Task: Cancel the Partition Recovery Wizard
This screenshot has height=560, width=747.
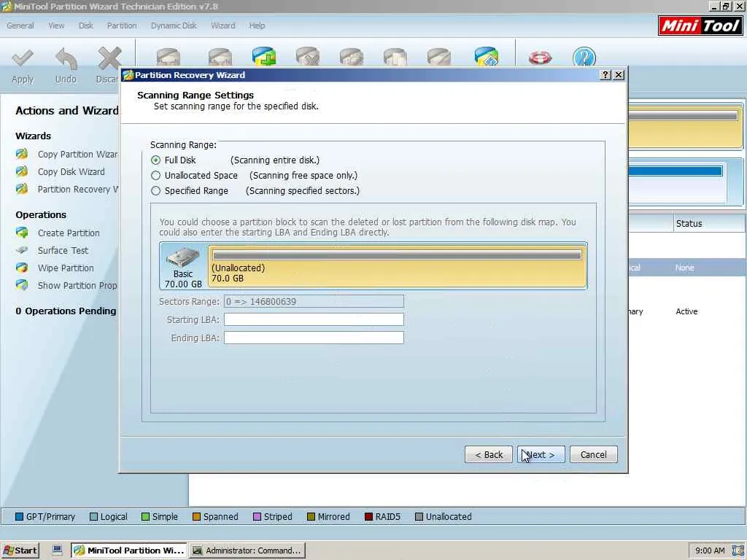Action: pyautogui.click(x=594, y=454)
